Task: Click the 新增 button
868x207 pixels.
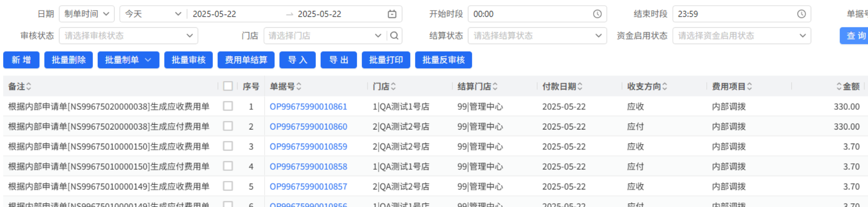Action: click(x=21, y=60)
